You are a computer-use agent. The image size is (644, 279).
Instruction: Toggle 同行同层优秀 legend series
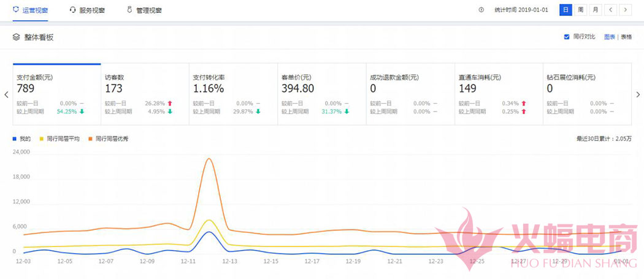(108, 139)
